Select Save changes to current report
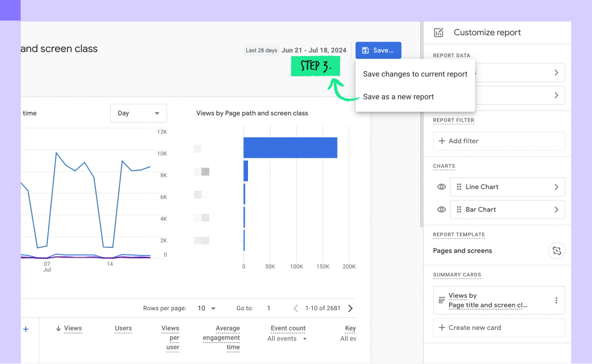 click(x=415, y=74)
